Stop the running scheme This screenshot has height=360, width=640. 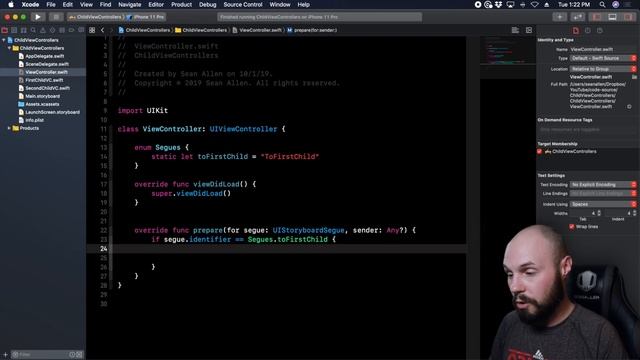(x=56, y=17)
